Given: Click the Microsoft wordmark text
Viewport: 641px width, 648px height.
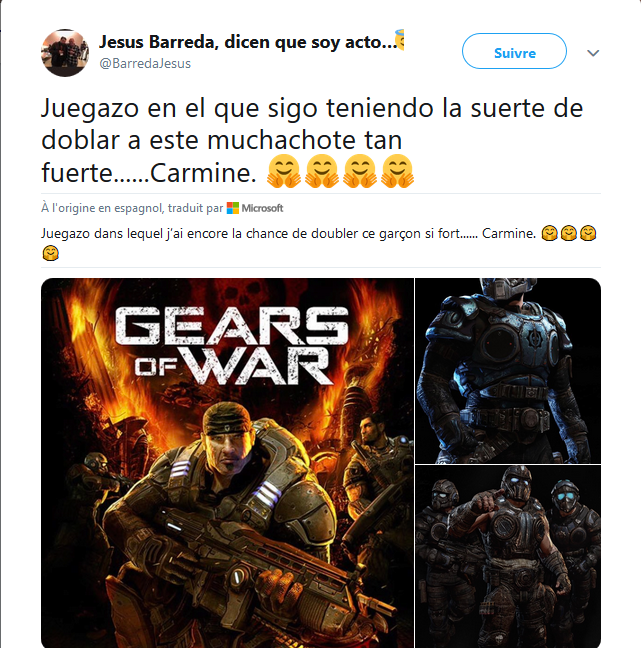Looking at the screenshot, I should click(262, 208).
